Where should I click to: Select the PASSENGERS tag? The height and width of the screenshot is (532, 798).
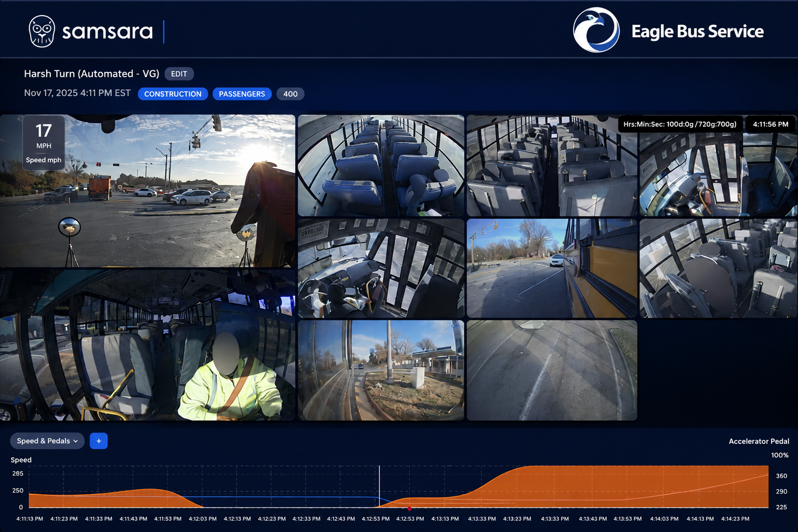242,94
